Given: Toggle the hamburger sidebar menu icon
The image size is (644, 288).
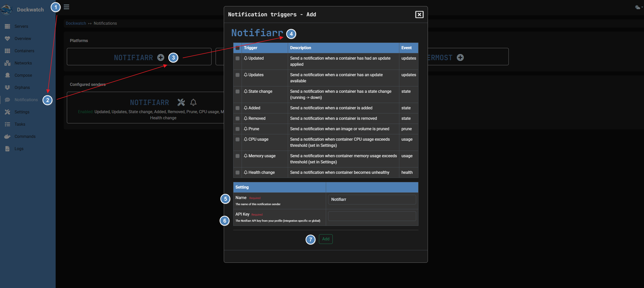Looking at the screenshot, I should click(67, 7).
